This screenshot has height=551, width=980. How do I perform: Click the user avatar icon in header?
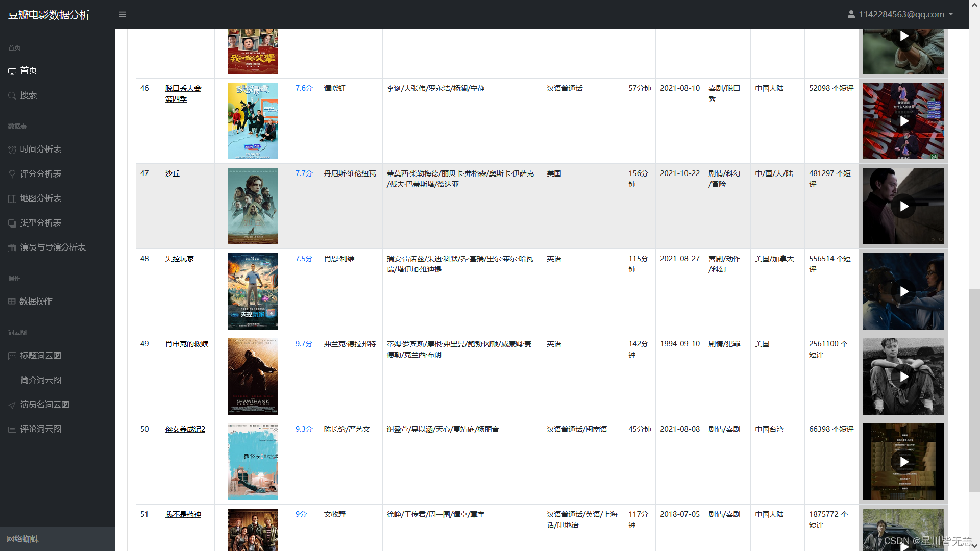[851, 14]
